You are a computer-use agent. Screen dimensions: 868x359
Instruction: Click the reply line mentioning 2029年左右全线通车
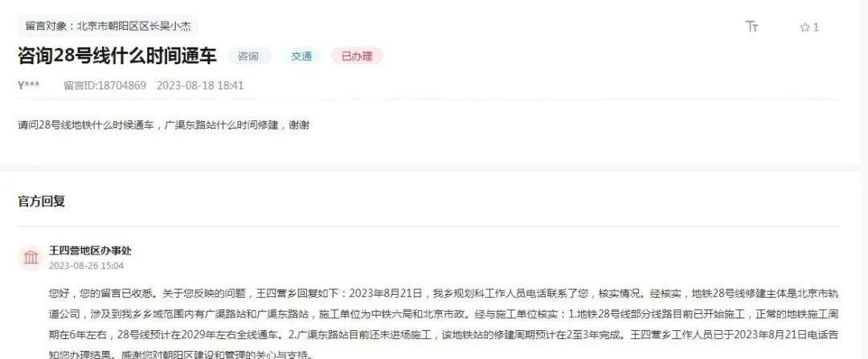[x=444, y=335]
